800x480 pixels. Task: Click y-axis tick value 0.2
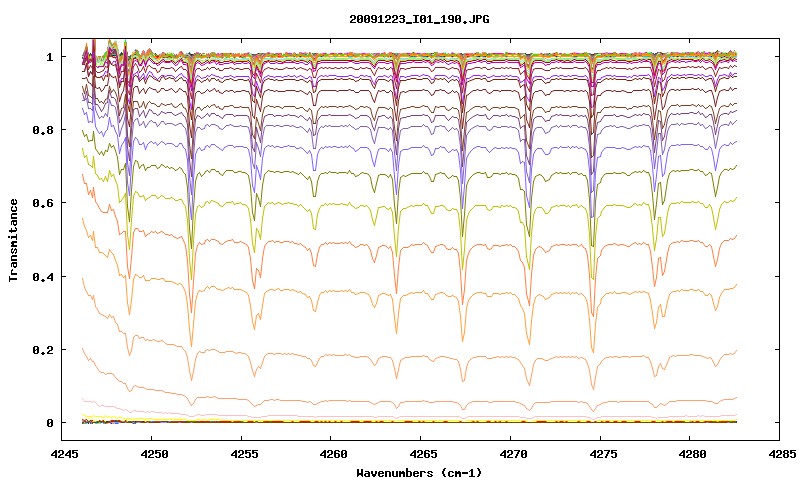43,349
